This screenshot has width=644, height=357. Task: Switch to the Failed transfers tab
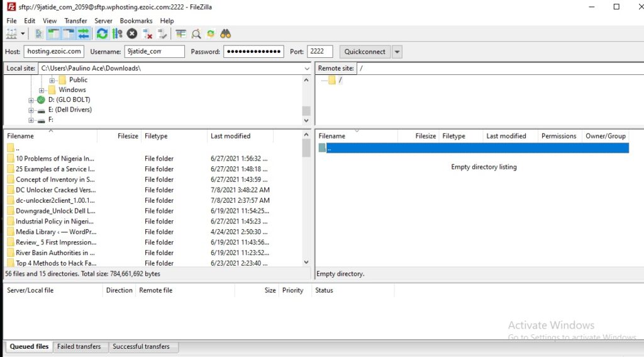pyautogui.click(x=79, y=346)
